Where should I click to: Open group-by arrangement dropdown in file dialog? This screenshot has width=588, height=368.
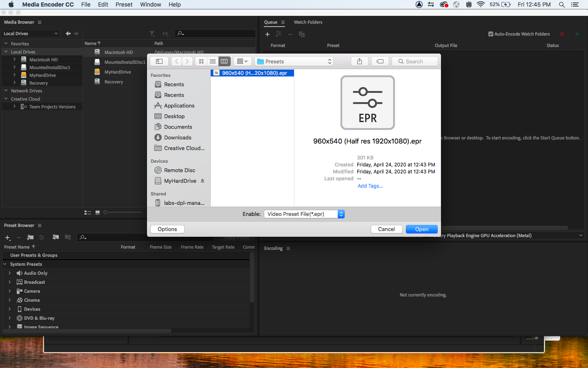242,61
